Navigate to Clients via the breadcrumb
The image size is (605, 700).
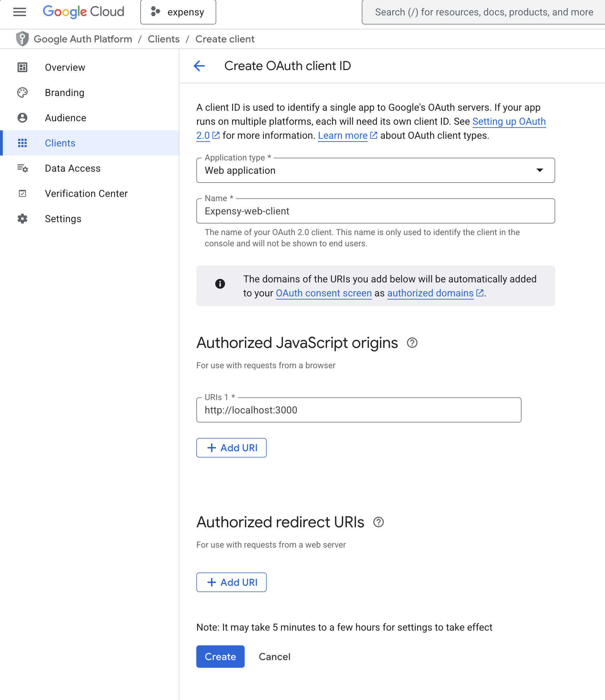click(x=163, y=39)
